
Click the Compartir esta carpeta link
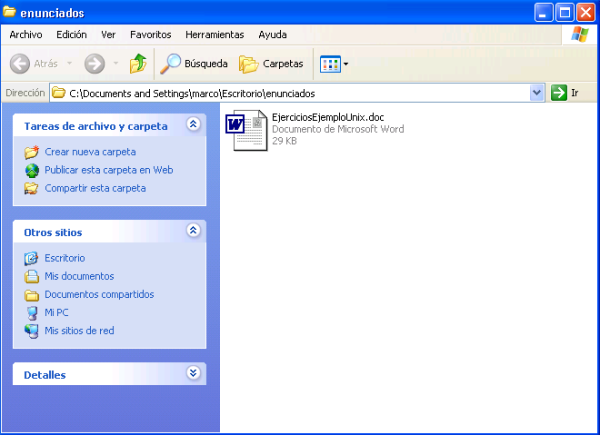95,188
